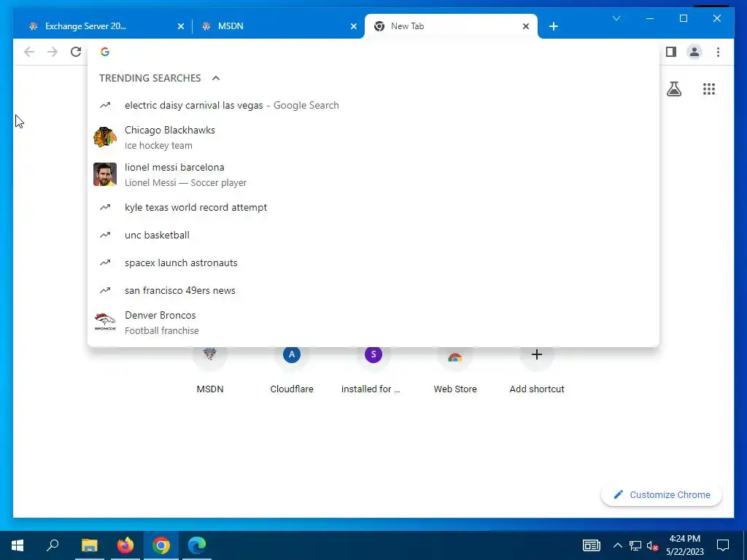Click the network status tray icon

point(635,545)
